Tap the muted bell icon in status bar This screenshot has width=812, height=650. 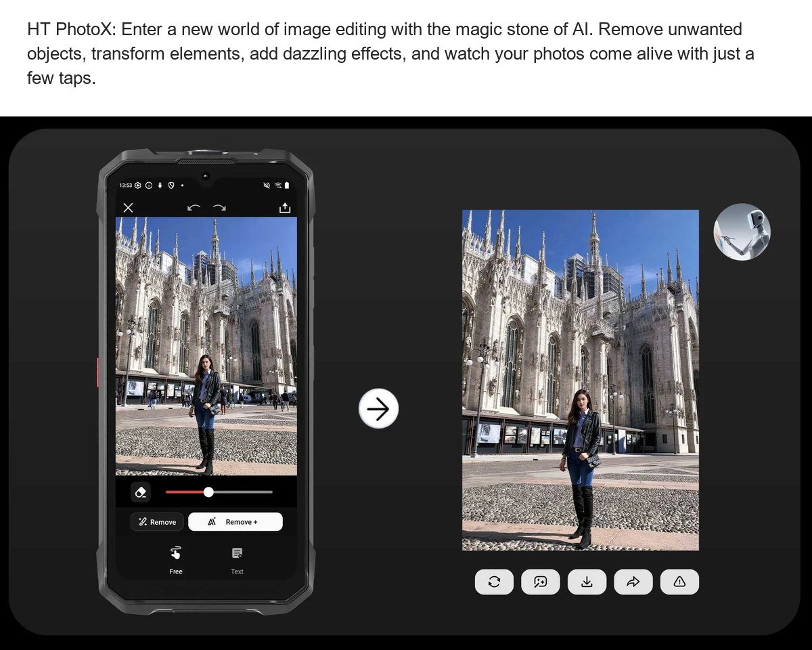coord(267,185)
